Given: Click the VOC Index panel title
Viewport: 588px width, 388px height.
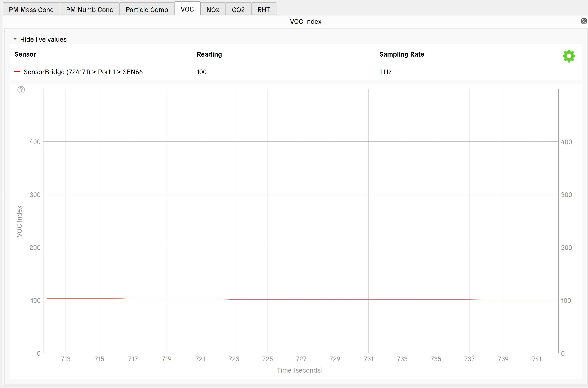Looking at the screenshot, I should pos(306,22).
